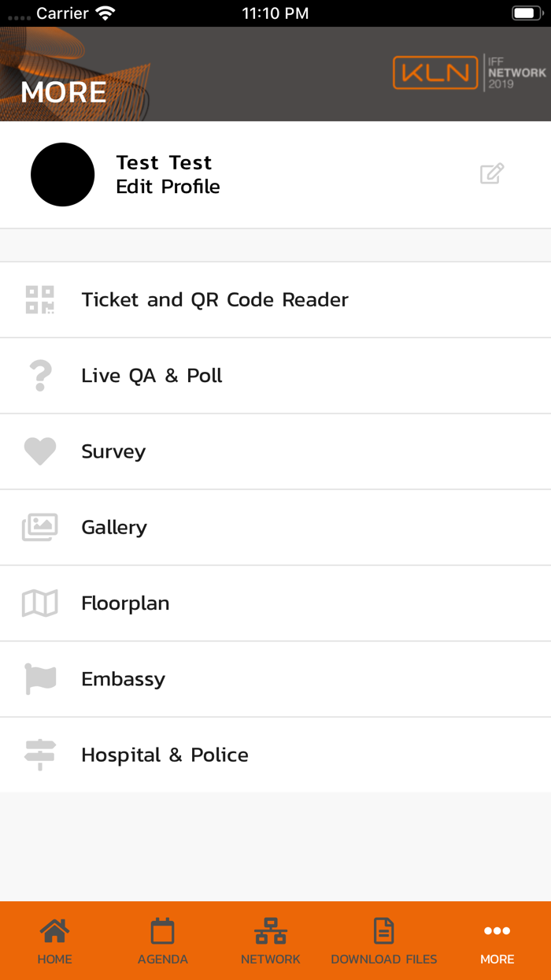Open Ticket and QR Code Reader

pyautogui.click(x=215, y=300)
